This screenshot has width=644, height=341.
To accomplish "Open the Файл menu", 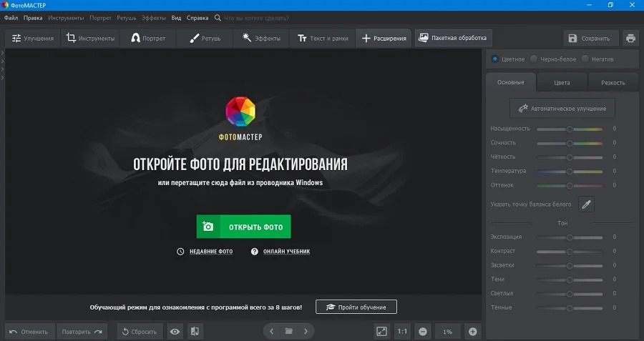I will [x=11, y=18].
